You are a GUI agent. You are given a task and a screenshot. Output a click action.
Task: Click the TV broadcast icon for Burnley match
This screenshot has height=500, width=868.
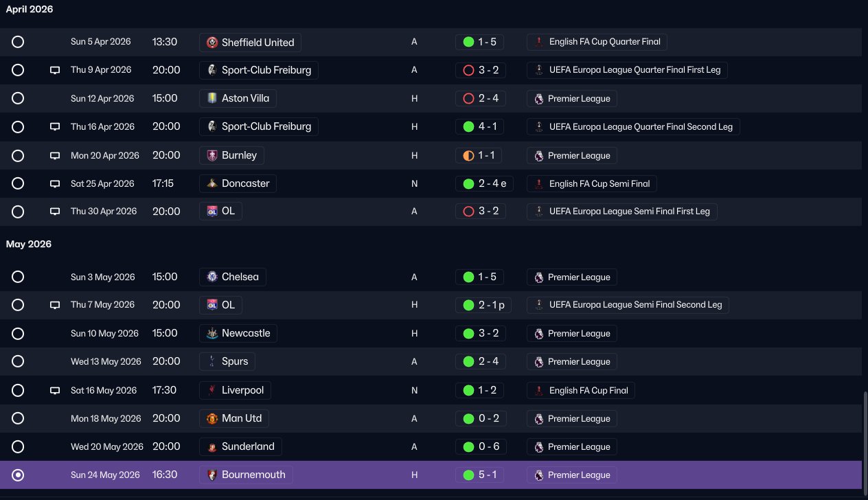55,156
